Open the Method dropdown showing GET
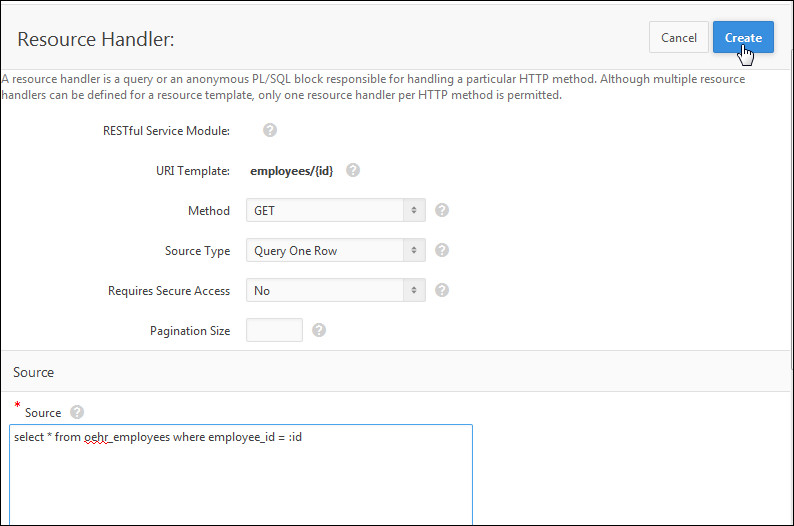Screen dimensions: 794x526 [335, 211]
